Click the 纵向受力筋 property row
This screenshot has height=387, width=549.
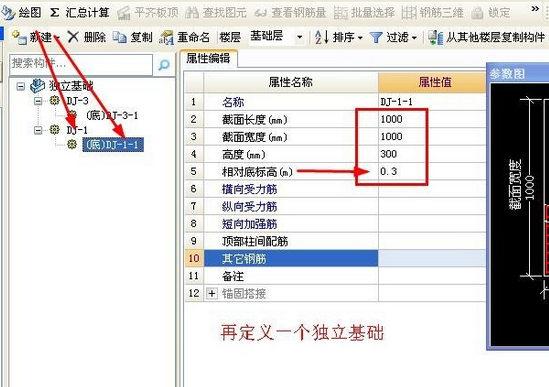[x=335, y=206]
